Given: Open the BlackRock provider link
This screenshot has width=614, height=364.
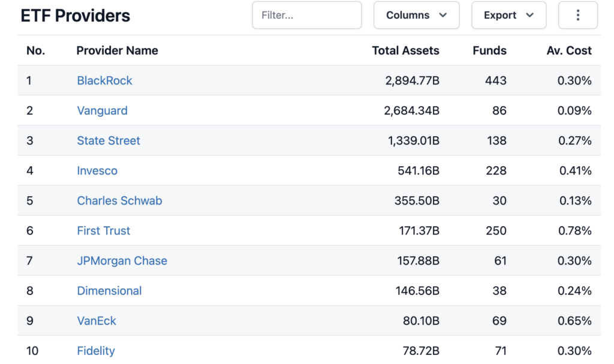Looking at the screenshot, I should click(104, 80).
